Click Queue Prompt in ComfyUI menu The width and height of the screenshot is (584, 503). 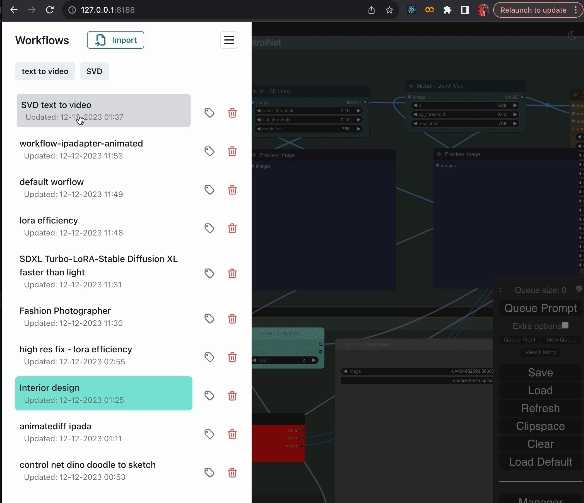click(x=540, y=308)
